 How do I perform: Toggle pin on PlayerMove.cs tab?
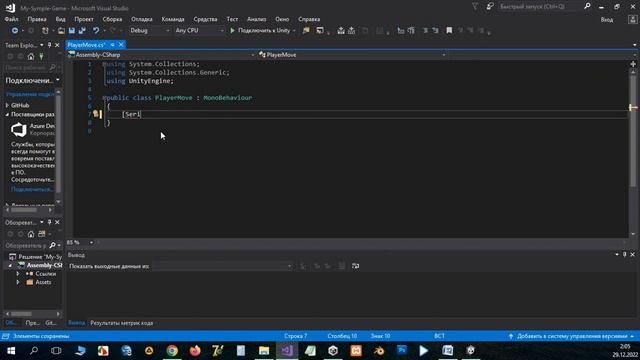(x=112, y=45)
